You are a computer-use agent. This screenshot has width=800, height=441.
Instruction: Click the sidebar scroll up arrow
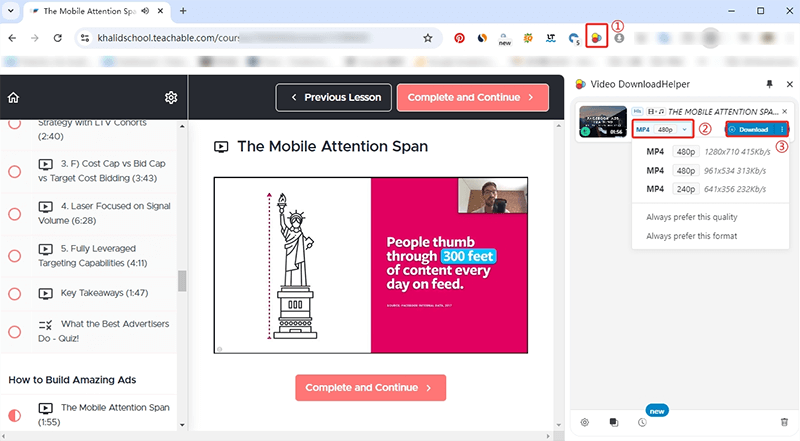point(182,126)
